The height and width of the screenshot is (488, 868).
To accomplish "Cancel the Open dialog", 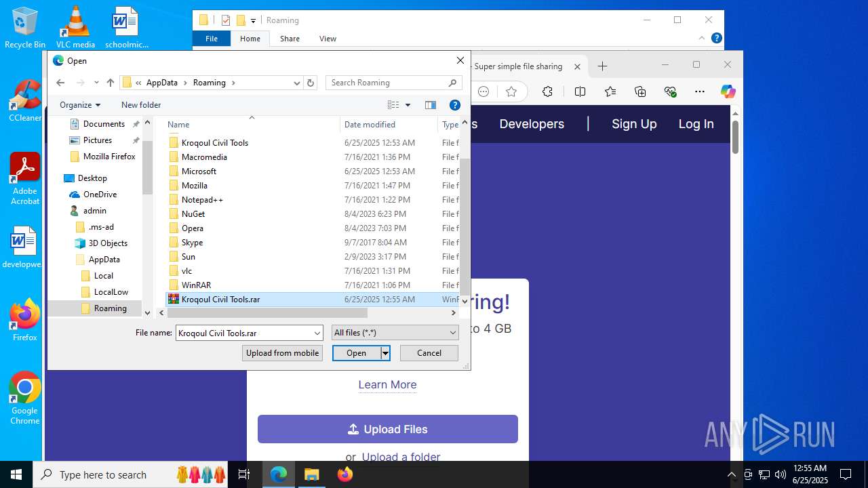I will point(429,352).
